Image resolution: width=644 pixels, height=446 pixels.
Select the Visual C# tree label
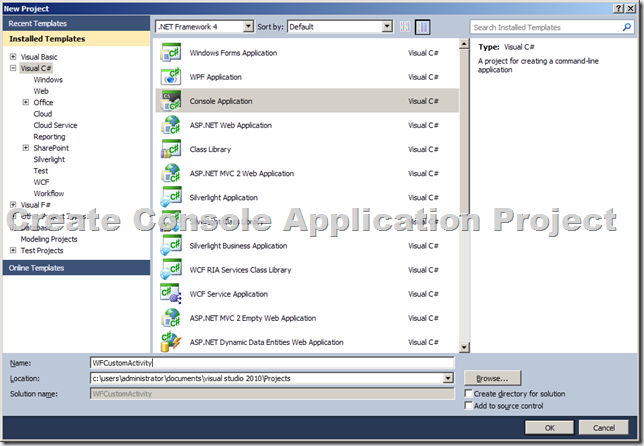point(36,68)
